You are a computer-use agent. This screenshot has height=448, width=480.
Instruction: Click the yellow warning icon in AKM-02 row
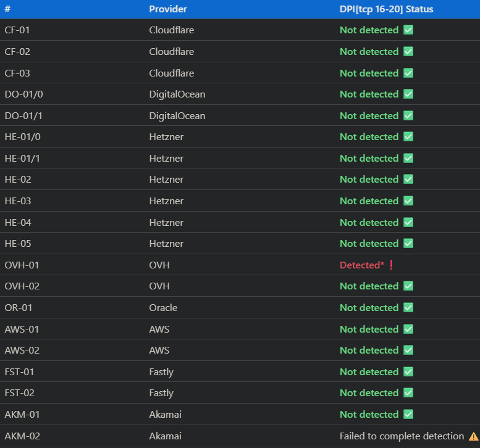(x=474, y=436)
